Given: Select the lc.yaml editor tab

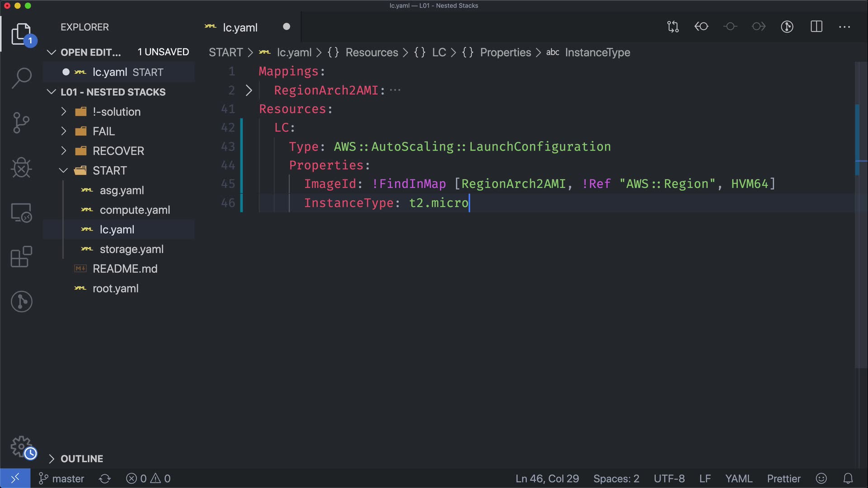Looking at the screenshot, I should pos(240,28).
